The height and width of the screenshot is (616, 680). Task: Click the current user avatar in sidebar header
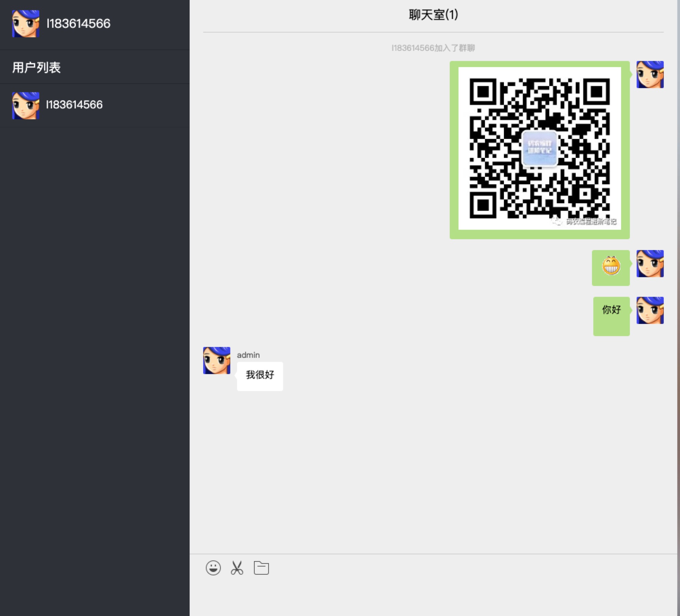(x=26, y=23)
